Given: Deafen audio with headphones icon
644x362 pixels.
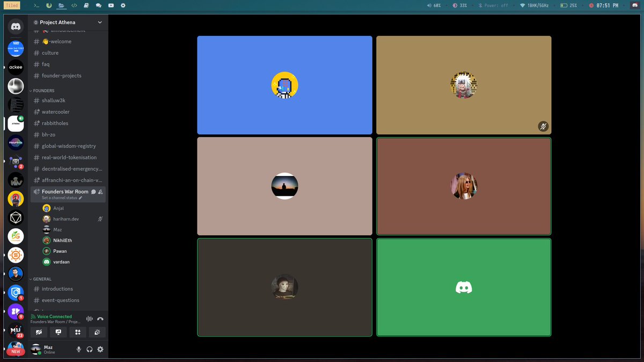Looking at the screenshot, I should [90, 349].
